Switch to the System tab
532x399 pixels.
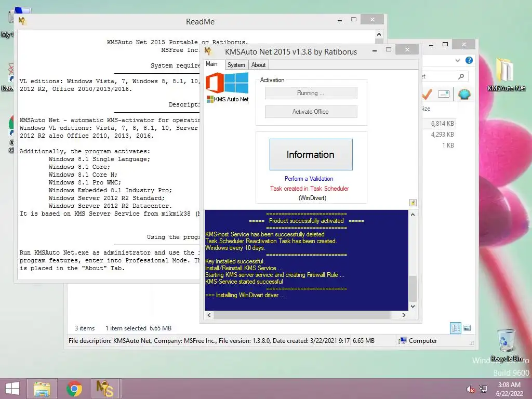(x=236, y=65)
